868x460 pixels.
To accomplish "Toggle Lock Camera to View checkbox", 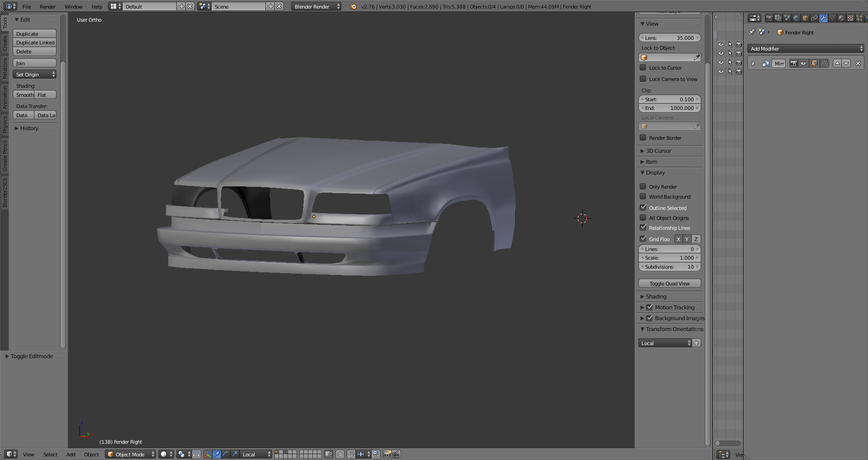I will click(643, 79).
